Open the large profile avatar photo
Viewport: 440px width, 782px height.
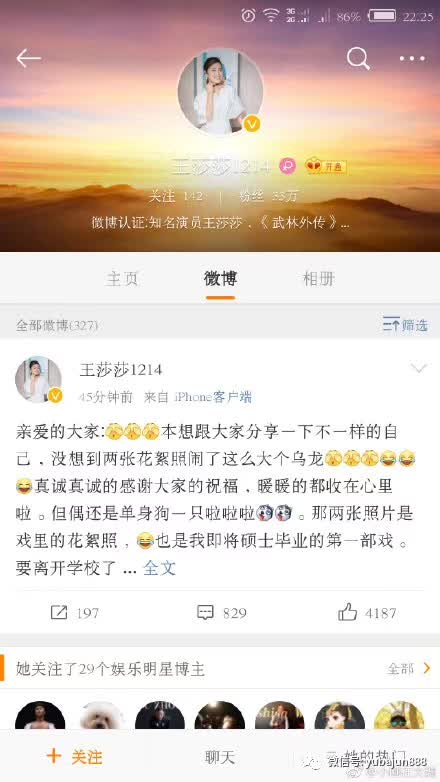[x=220, y=91]
